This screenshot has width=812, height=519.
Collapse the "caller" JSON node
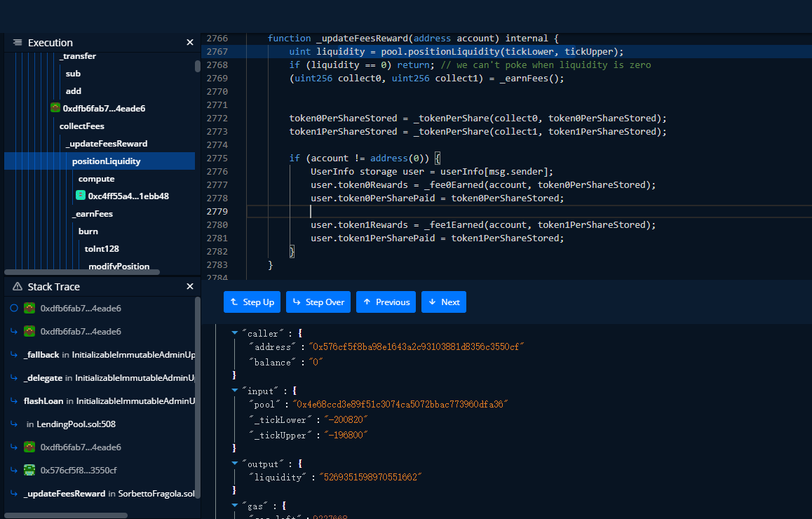click(235, 333)
